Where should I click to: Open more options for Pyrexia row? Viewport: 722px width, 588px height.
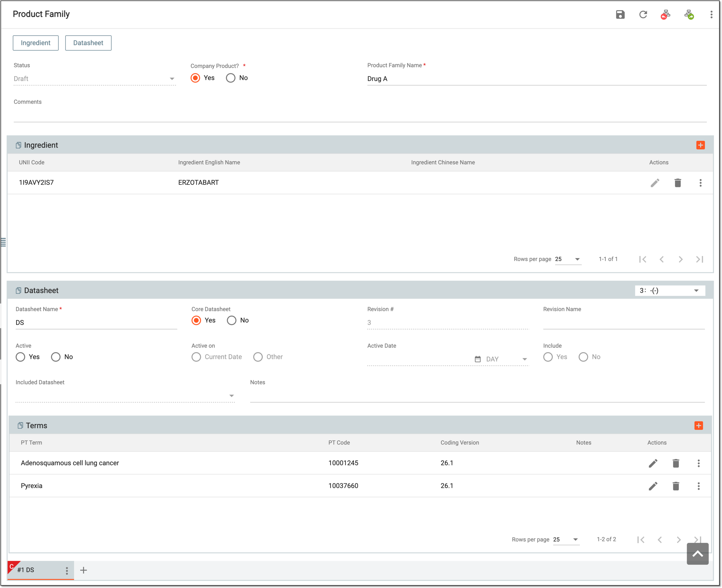[698, 486]
